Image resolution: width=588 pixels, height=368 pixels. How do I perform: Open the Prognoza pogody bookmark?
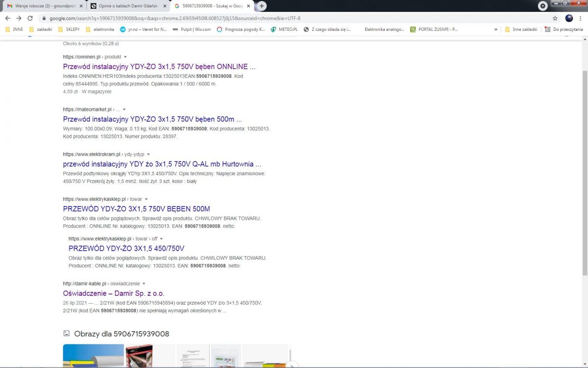tap(241, 29)
